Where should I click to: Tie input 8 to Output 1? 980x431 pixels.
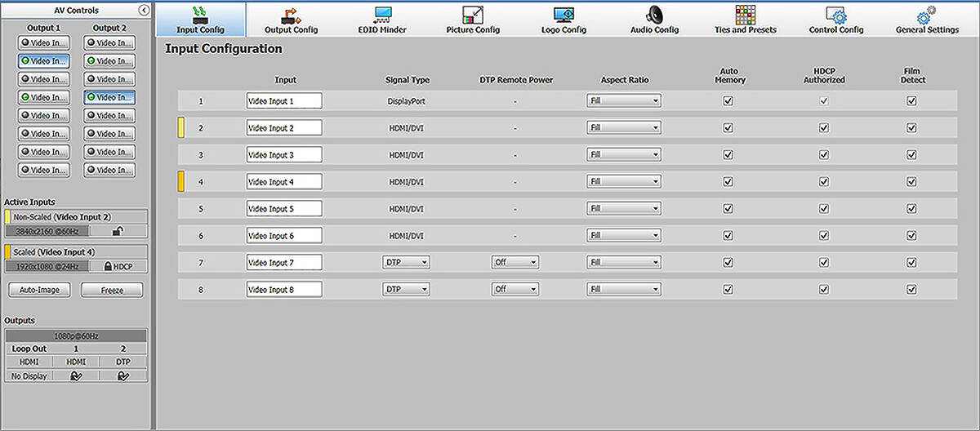43,170
